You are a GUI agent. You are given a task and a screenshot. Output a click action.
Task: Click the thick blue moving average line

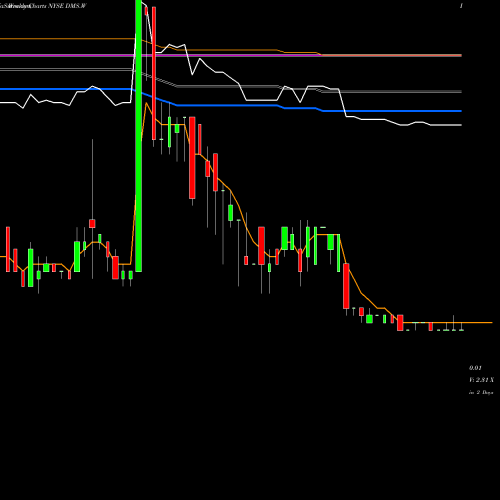231,105
